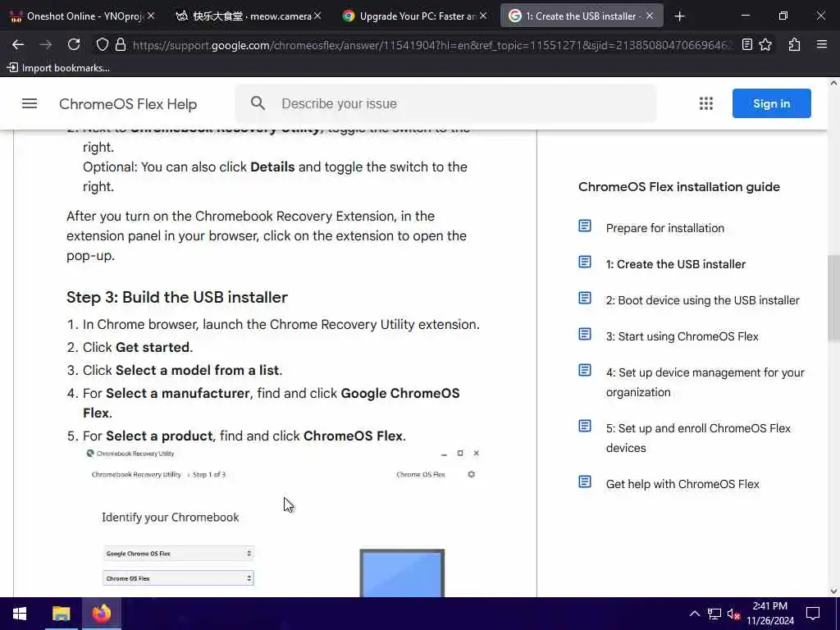Click the Sign in button

click(771, 103)
